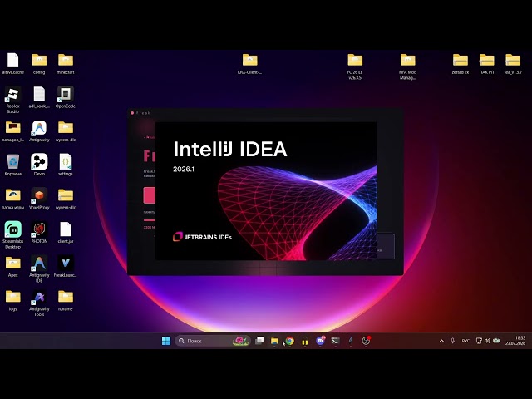Open File Explorer from the taskbar
The width and height of the screenshot is (532, 399).
(274, 341)
